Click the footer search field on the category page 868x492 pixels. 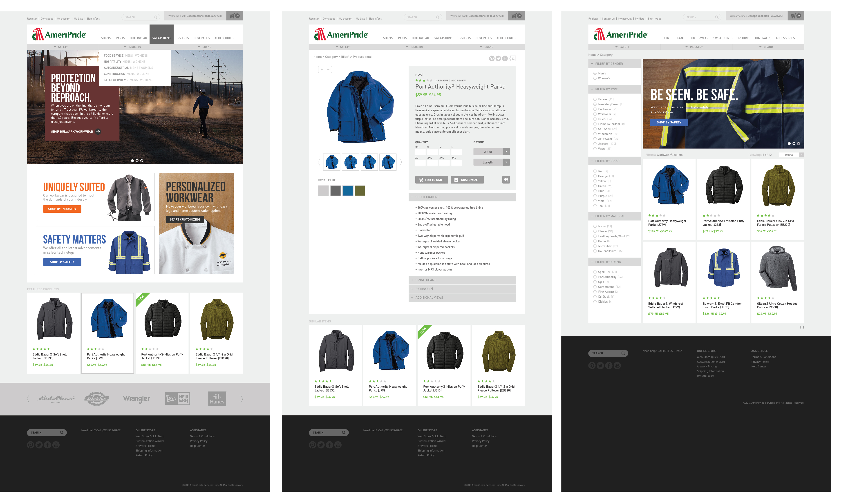point(608,353)
